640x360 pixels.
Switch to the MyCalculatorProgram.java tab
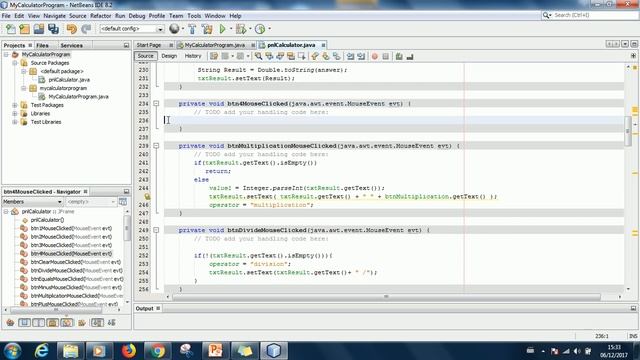(x=215, y=45)
